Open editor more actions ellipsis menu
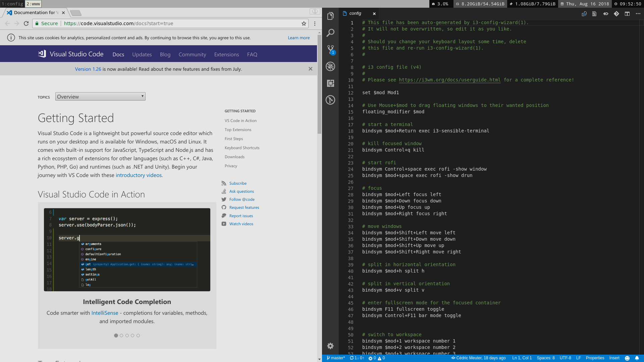 pyautogui.click(x=638, y=14)
